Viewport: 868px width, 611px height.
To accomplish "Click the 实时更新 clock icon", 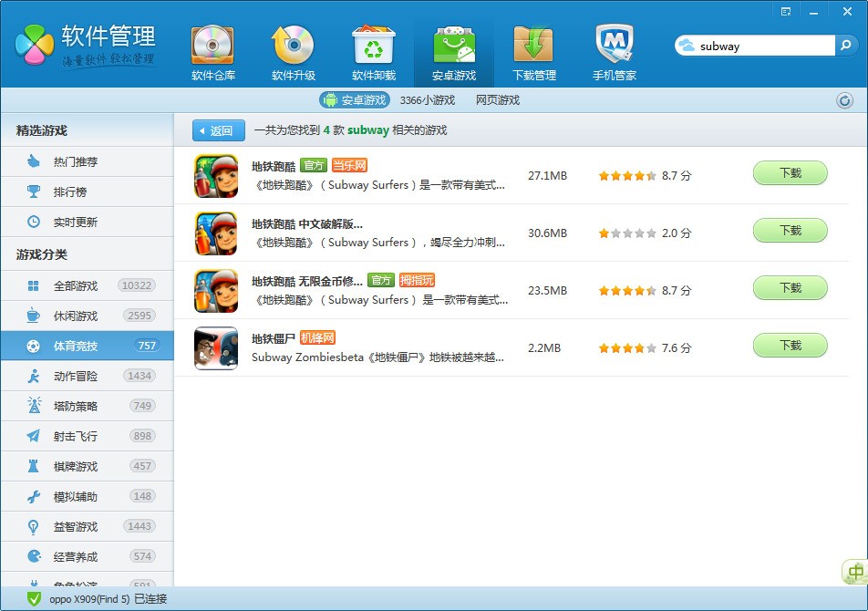I will pyautogui.click(x=34, y=222).
